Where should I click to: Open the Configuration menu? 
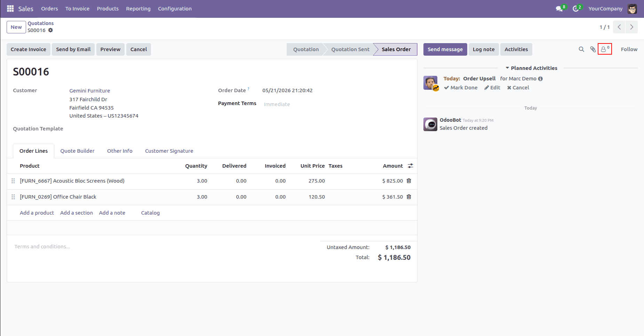pyautogui.click(x=175, y=9)
